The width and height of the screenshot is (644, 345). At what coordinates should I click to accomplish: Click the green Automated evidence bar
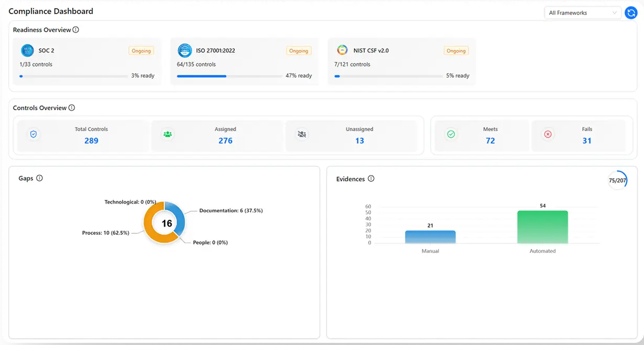pyautogui.click(x=542, y=227)
